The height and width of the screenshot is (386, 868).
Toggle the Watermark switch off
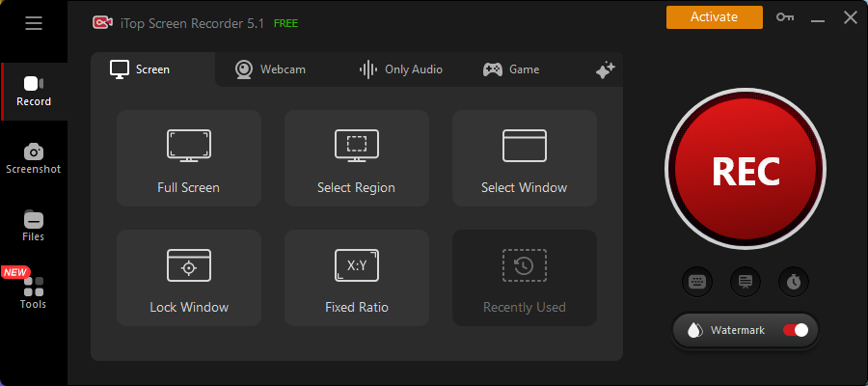coord(796,331)
